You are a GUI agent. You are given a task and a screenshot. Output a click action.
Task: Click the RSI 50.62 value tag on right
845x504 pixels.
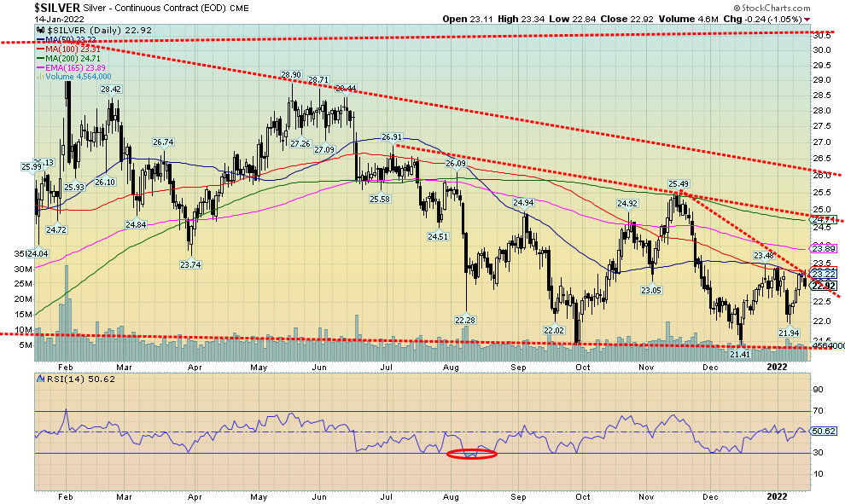click(x=824, y=432)
